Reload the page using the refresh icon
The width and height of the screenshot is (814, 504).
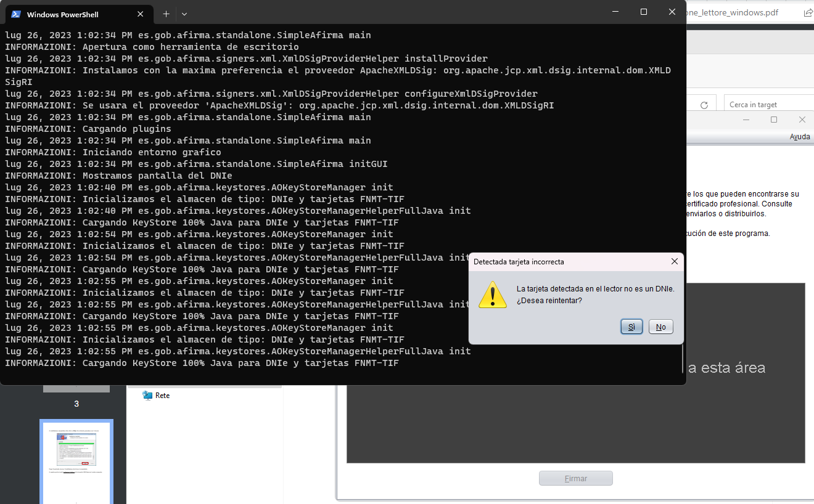(x=703, y=104)
